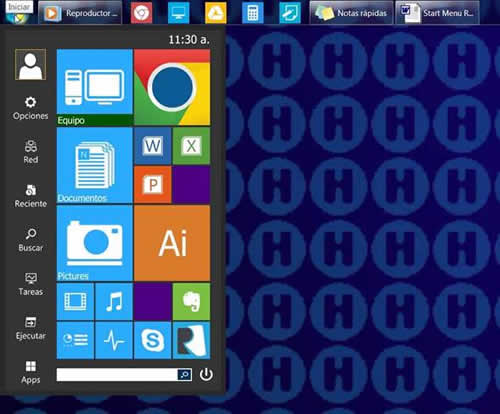This screenshot has width=500, height=414.
Task: Click the search box magnifier button
Action: click(x=185, y=375)
